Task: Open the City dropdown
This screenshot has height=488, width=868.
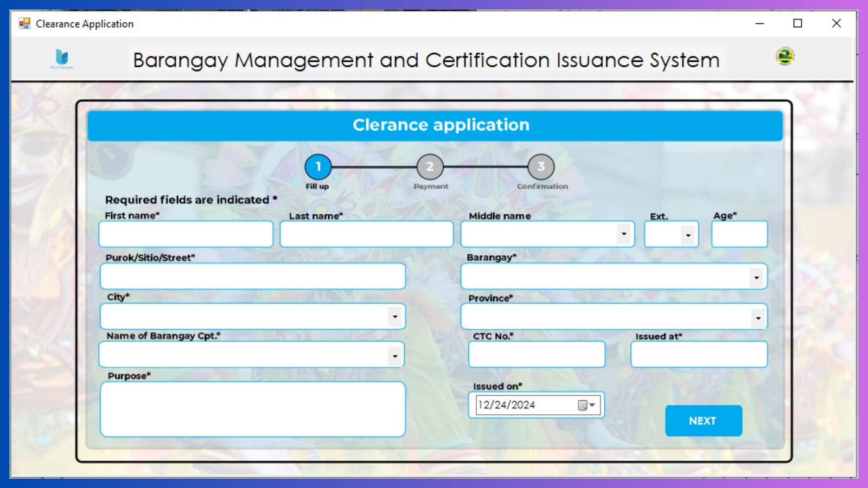Action: [395, 317]
